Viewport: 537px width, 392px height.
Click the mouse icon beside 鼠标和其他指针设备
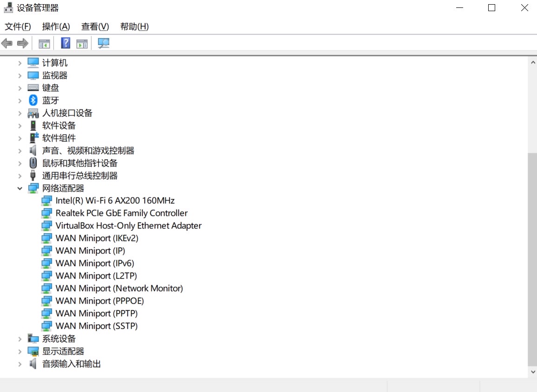(x=33, y=163)
